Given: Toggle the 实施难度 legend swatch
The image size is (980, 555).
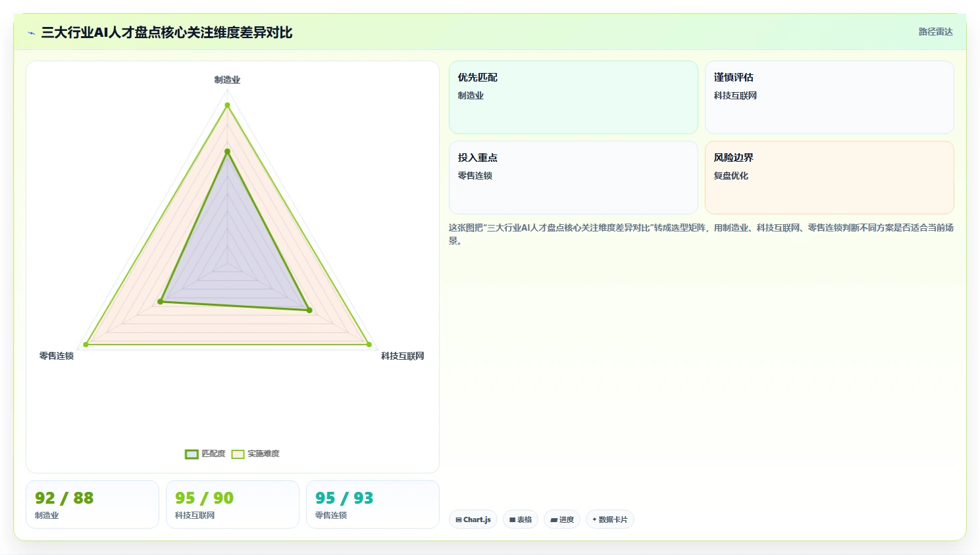Looking at the screenshot, I should click(238, 454).
